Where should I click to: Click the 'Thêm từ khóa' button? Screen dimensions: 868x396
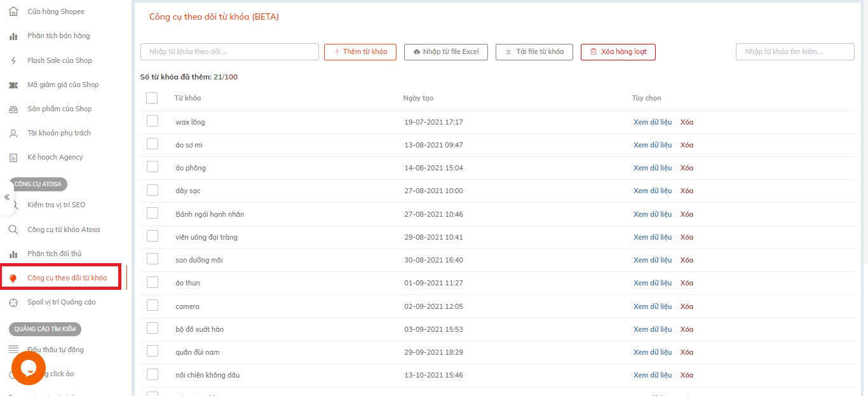[x=360, y=51]
